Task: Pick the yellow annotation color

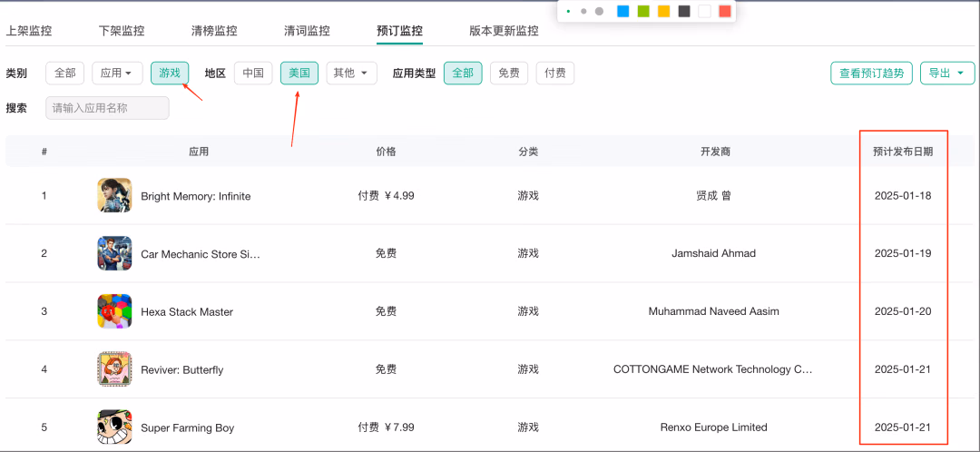Action: pyautogui.click(x=663, y=11)
